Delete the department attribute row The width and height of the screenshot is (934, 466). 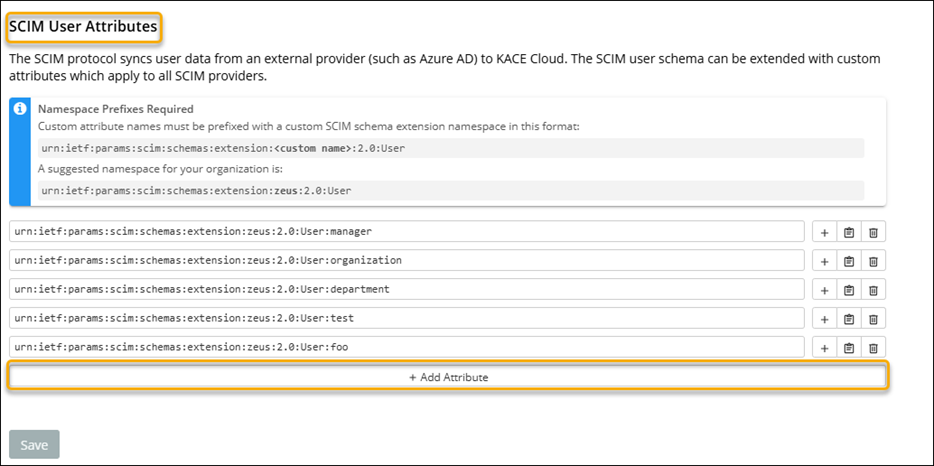[873, 290]
